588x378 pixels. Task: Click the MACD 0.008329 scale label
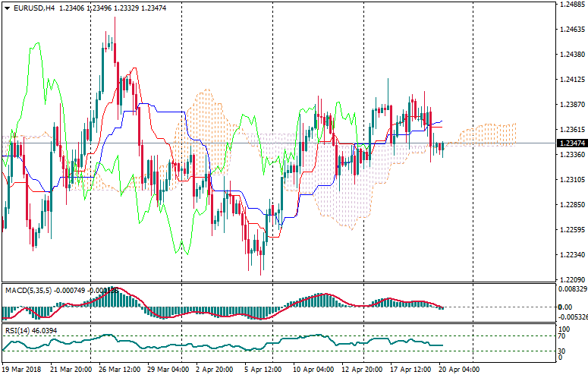(572, 289)
